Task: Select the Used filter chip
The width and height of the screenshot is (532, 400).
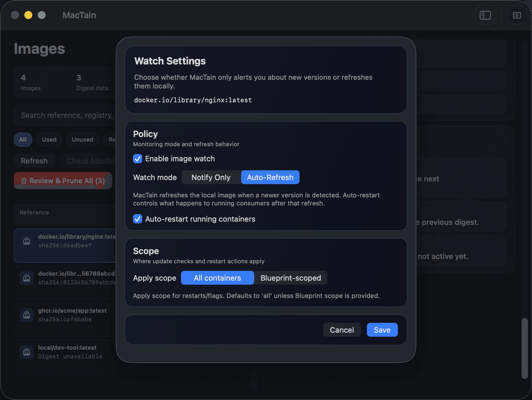Action: point(49,139)
